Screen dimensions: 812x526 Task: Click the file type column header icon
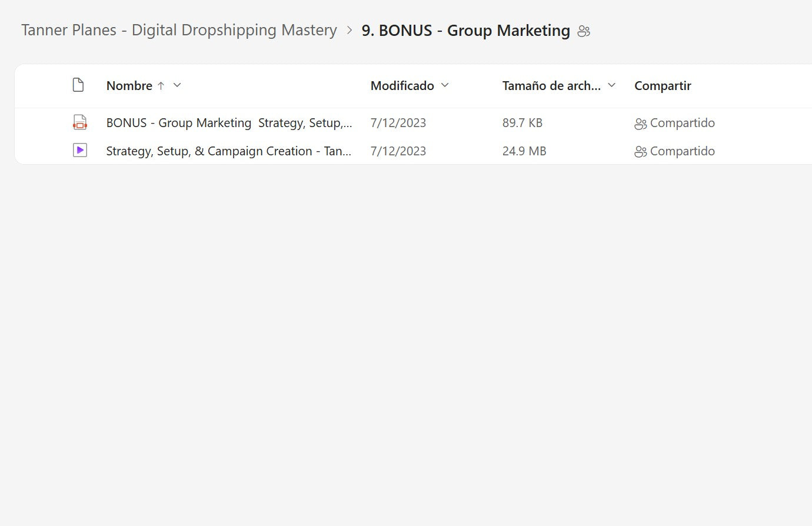pos(78,85)
